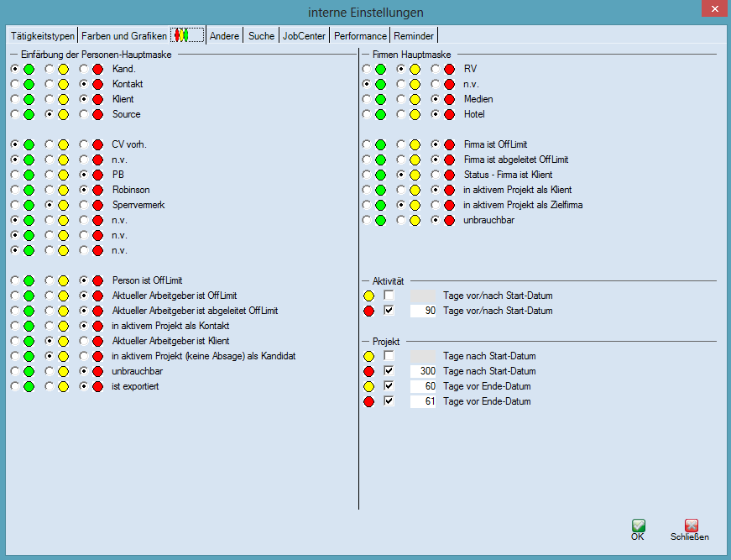Image resolution: width=731 pixels, height=560 pixels.
Task: Uncheck the 60 Tage vor Ende-Datum checkbox
Action: [389, 386]
